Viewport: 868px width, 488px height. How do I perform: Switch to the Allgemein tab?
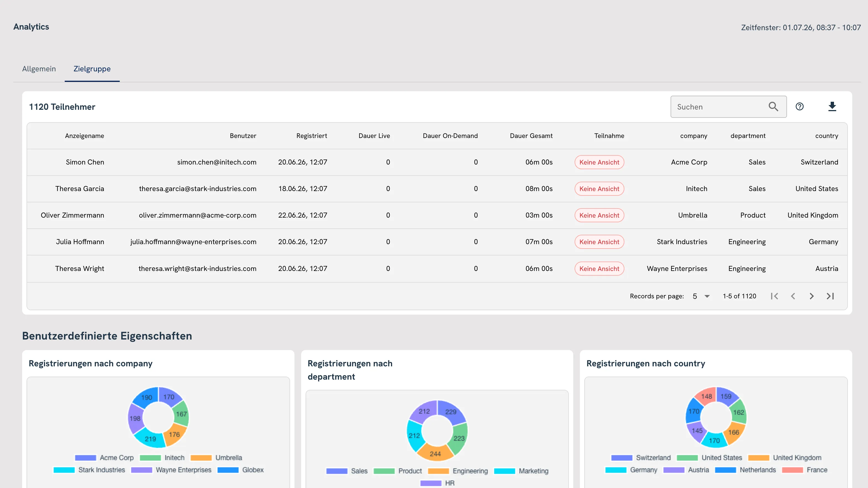click(x=39, y=69)
